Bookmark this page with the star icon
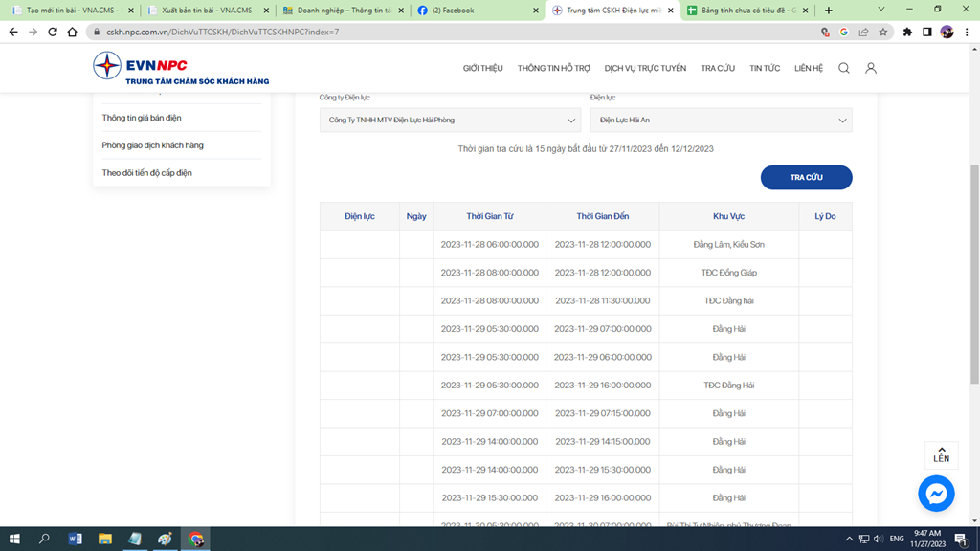 [882, 32]
